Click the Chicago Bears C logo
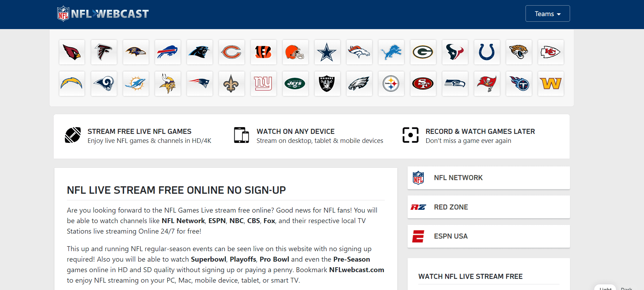 point(232,52)
